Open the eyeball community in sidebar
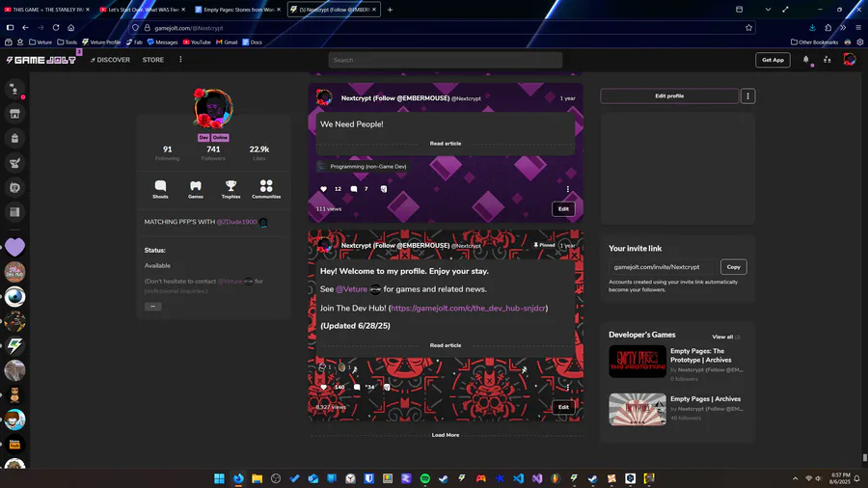Screen dimensions: 868x488 14,297
